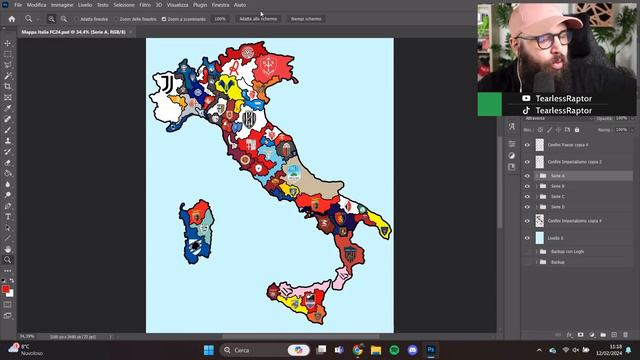Select the Dodge tool
Viewport: 640px width, 360px height.
pos(7,195)
